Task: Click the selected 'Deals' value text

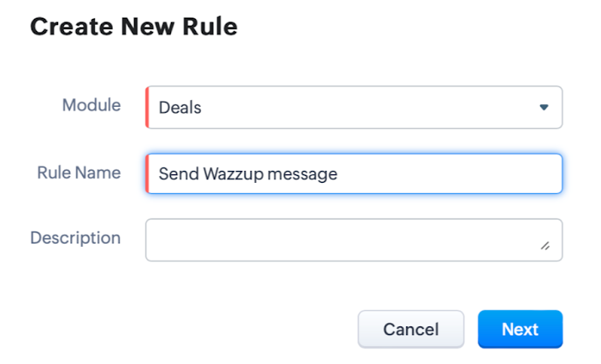Action: point(180,108)
